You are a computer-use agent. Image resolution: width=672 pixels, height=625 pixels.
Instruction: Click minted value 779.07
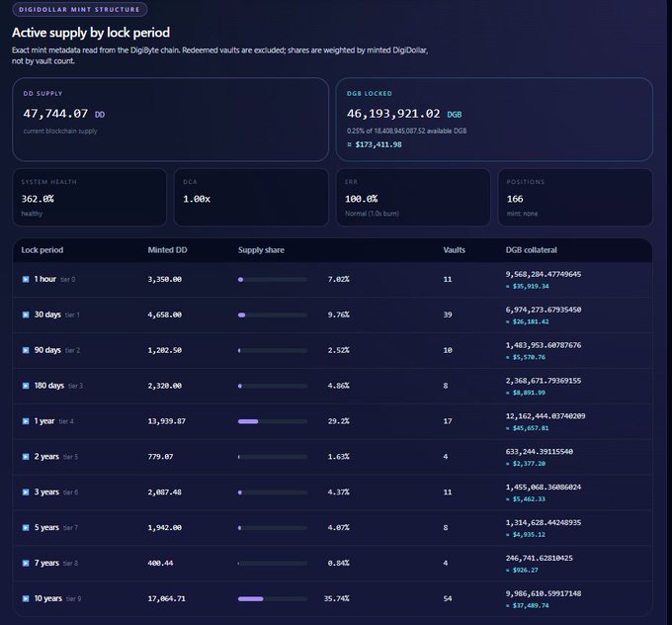click(160, 457)
